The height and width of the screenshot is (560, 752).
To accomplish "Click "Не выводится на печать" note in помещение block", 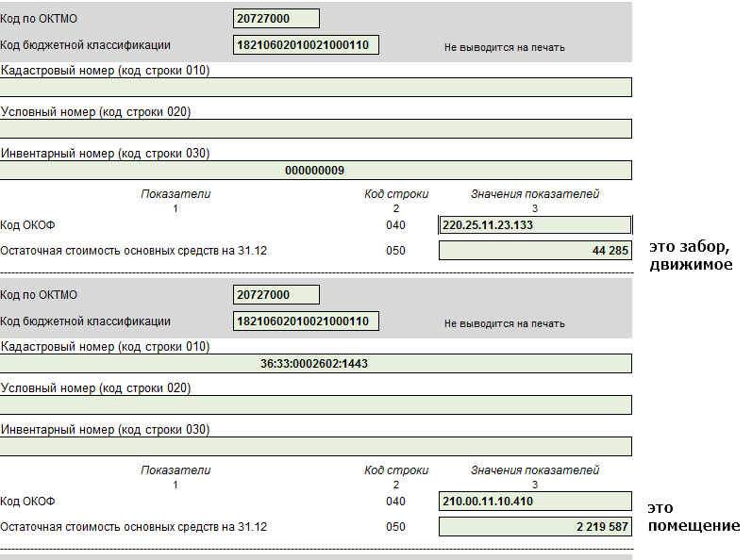I will (x=505, y=323).
